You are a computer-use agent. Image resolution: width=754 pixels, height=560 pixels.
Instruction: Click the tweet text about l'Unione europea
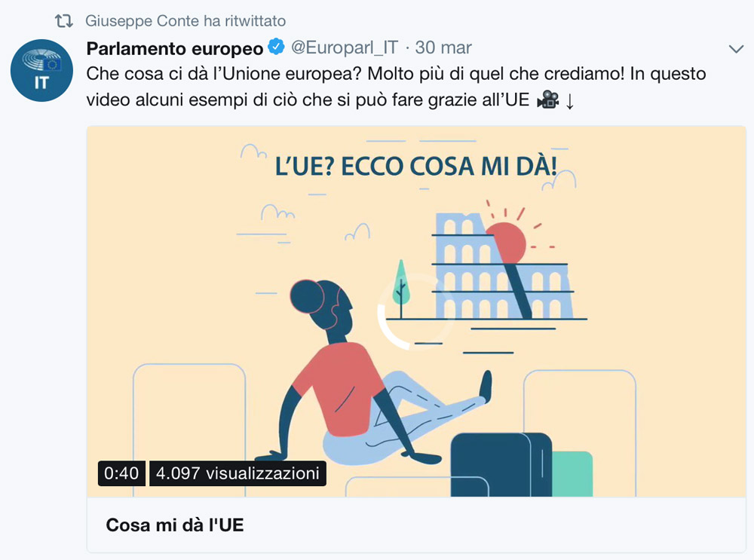click(397, 87)
